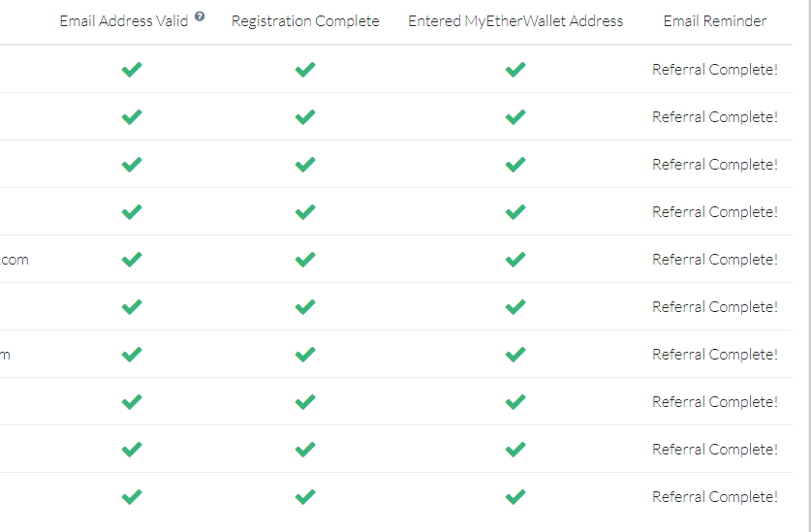Image resolution: width=811 pixels, height=532 pixels.
Task: Click first row's Email Address Valid checkmark
Action: tap(132, 70)
